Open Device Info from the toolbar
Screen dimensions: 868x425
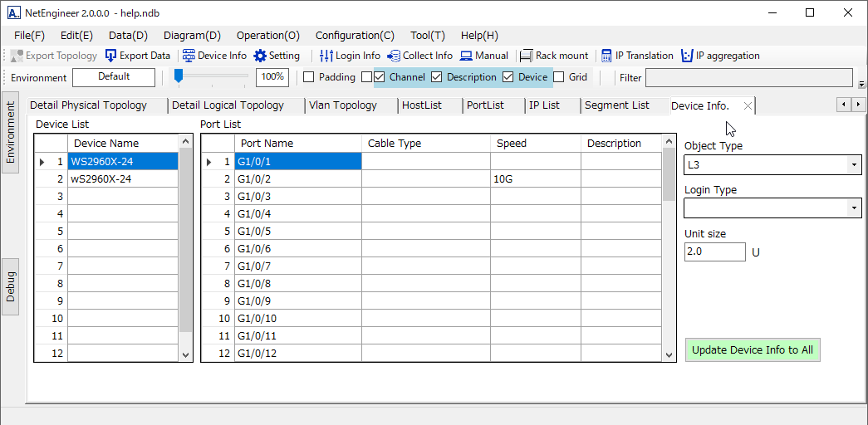pos(189,56)
